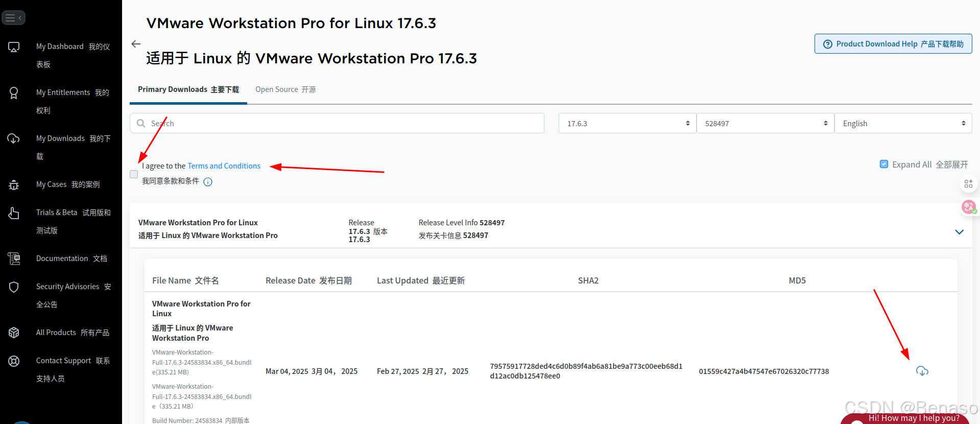
Task: Click the search magnifier icon
Action: (x=141, y=123)
